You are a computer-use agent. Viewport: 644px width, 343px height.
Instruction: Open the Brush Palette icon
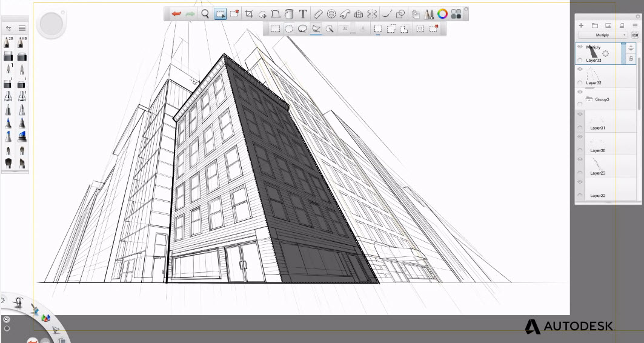coord(429,14)
